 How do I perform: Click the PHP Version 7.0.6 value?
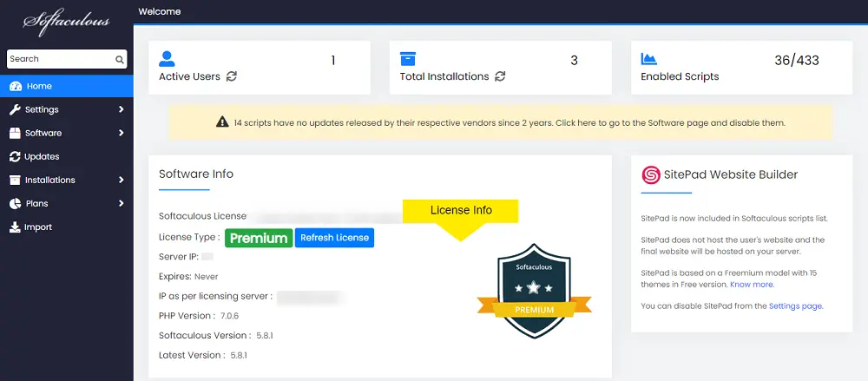(230, 316)
